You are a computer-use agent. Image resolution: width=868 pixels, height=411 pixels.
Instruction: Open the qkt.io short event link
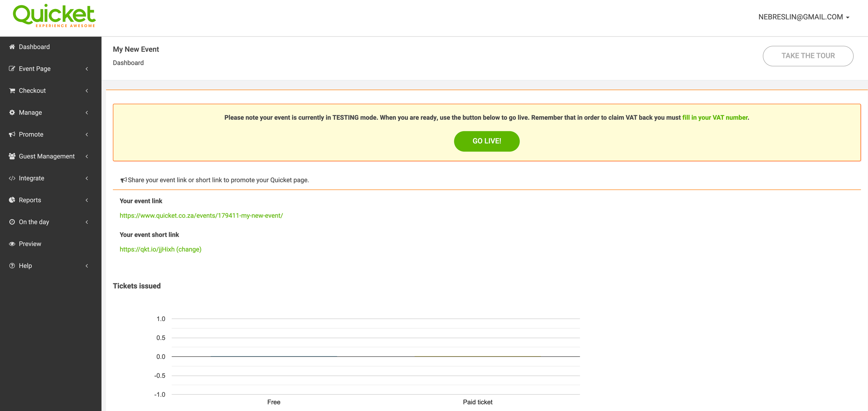(147, 249)
